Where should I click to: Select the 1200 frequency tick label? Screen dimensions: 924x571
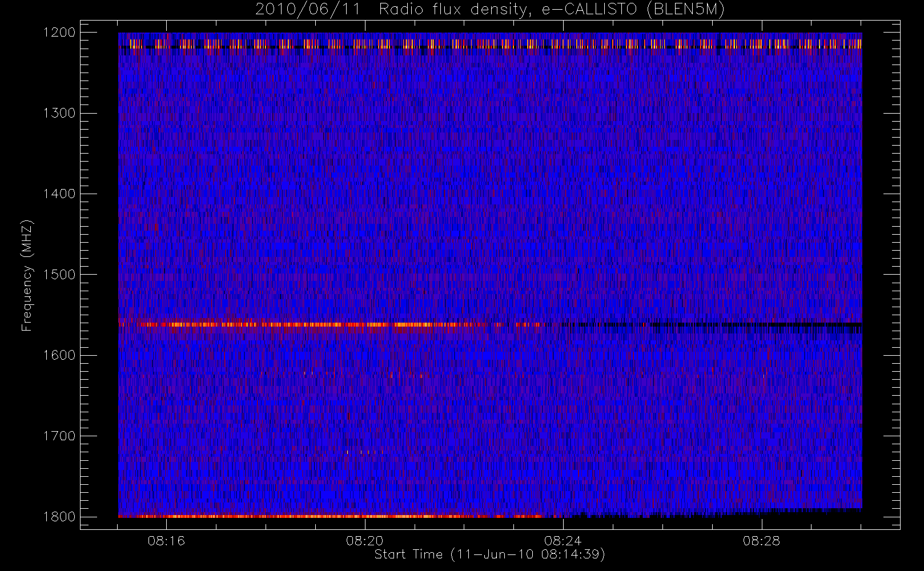click(59, 33)
